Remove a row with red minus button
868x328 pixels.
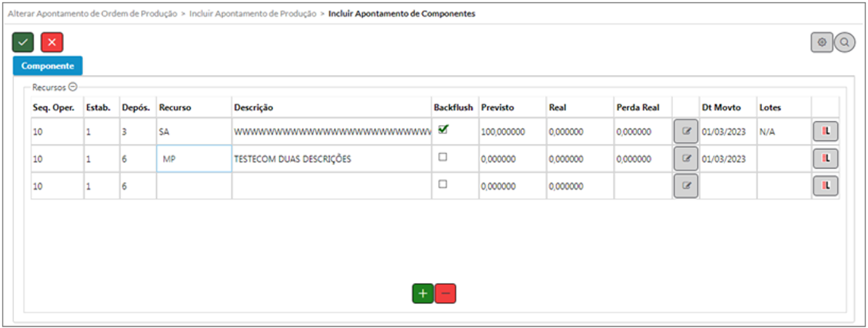coord(446,294)
